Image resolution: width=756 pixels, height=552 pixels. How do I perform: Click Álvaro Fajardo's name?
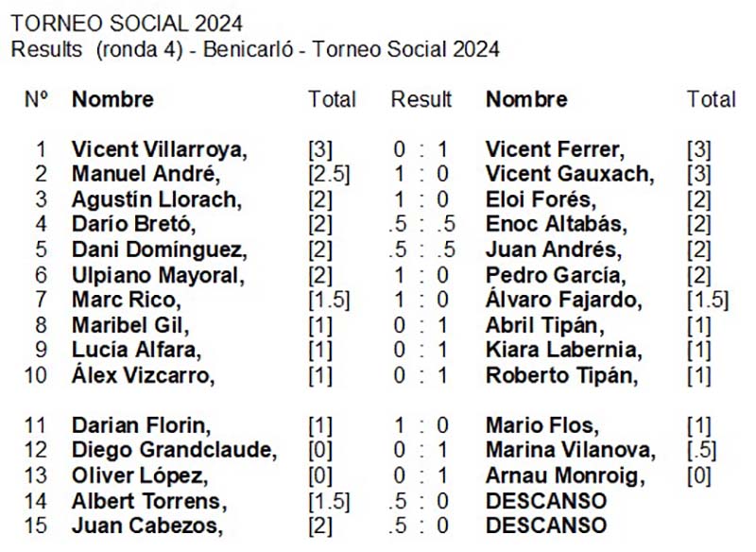point(563,300)
